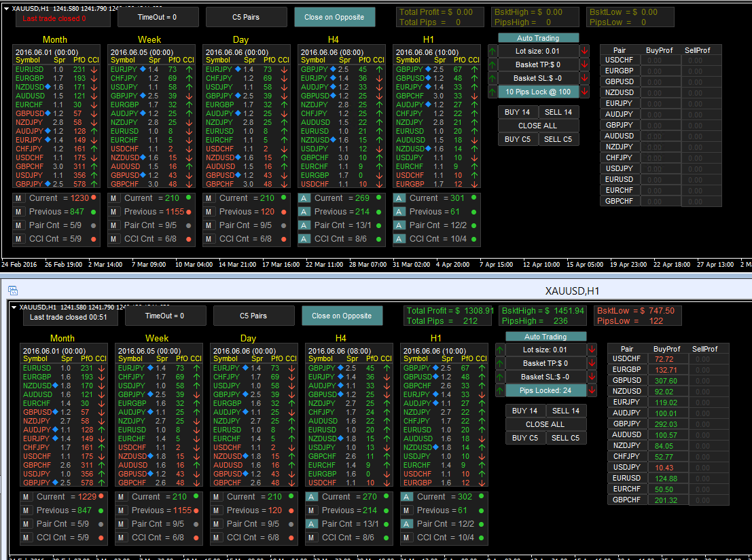This screenshot has height=560, width=752.
Task: Click BsktLow = $ 747.50 readout
Action: click(635, 311)
